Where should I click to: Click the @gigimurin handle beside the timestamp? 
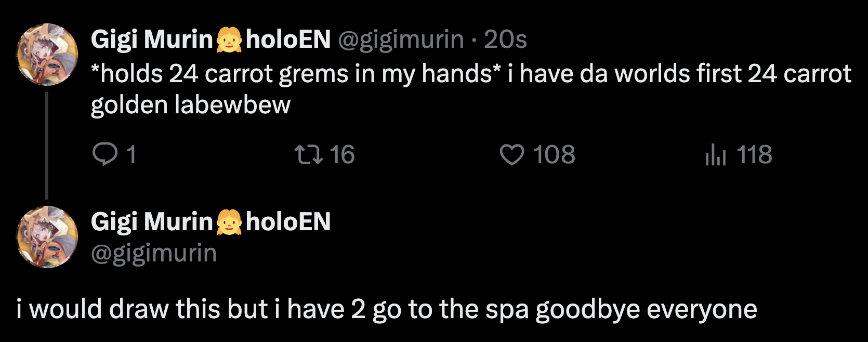tap(401, 40)
